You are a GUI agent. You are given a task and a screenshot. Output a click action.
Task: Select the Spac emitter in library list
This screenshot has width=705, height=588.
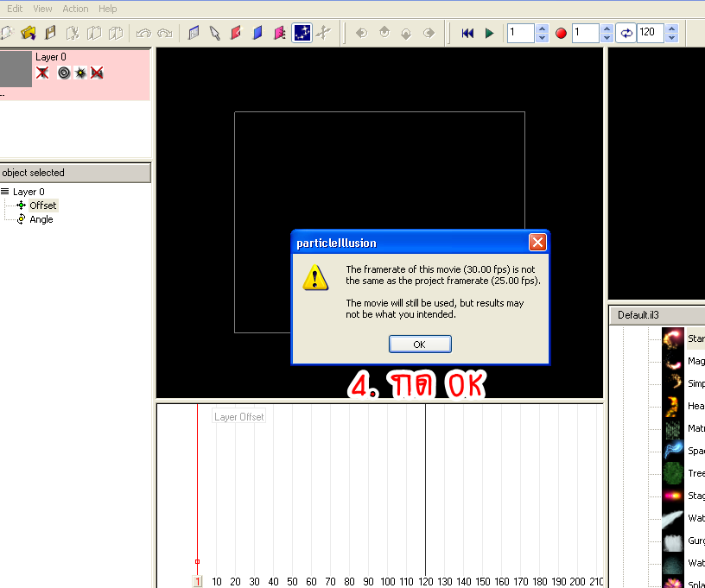696,451
